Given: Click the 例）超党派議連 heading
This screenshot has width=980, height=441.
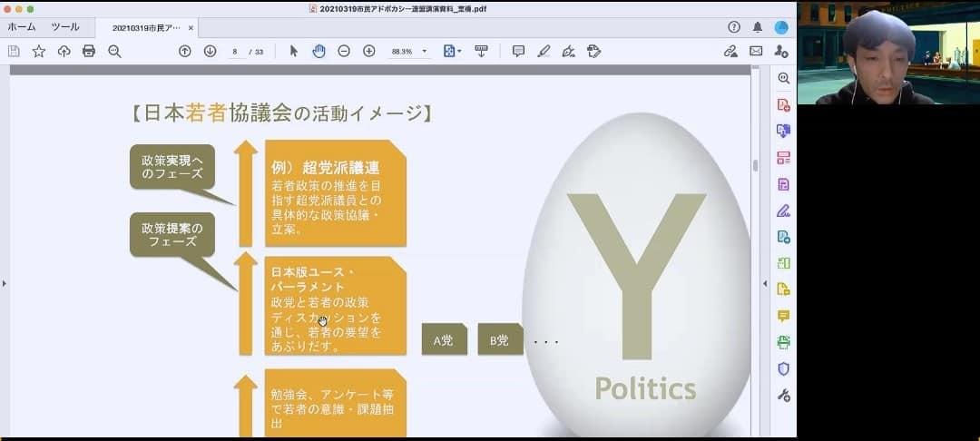Looking at the screenshot, I should [326, 167].
